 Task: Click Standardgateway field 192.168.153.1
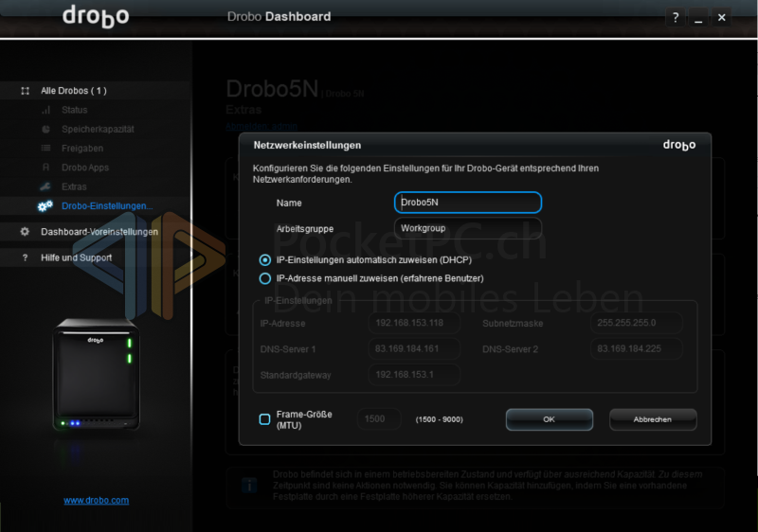click(414, 375)
